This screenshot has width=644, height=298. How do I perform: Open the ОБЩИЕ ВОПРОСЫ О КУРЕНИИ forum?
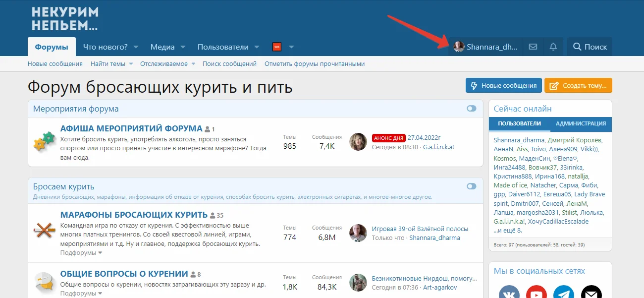tap(124, 274)
